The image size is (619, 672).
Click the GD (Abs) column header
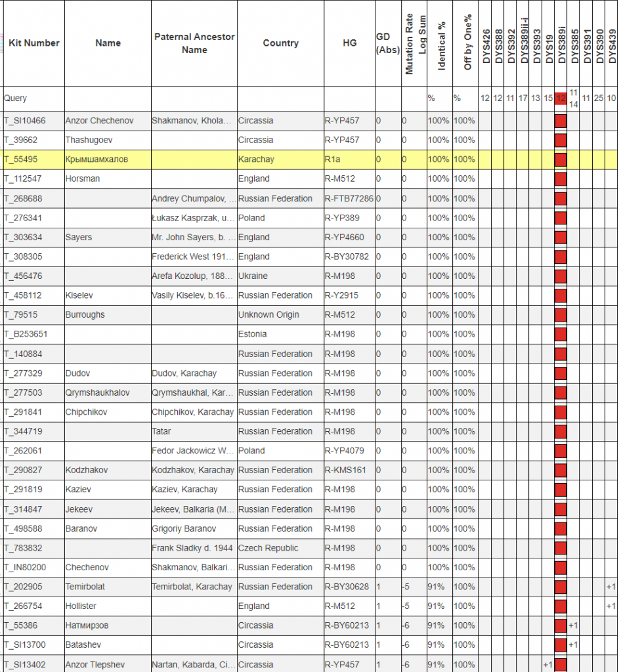coord(388,43)
